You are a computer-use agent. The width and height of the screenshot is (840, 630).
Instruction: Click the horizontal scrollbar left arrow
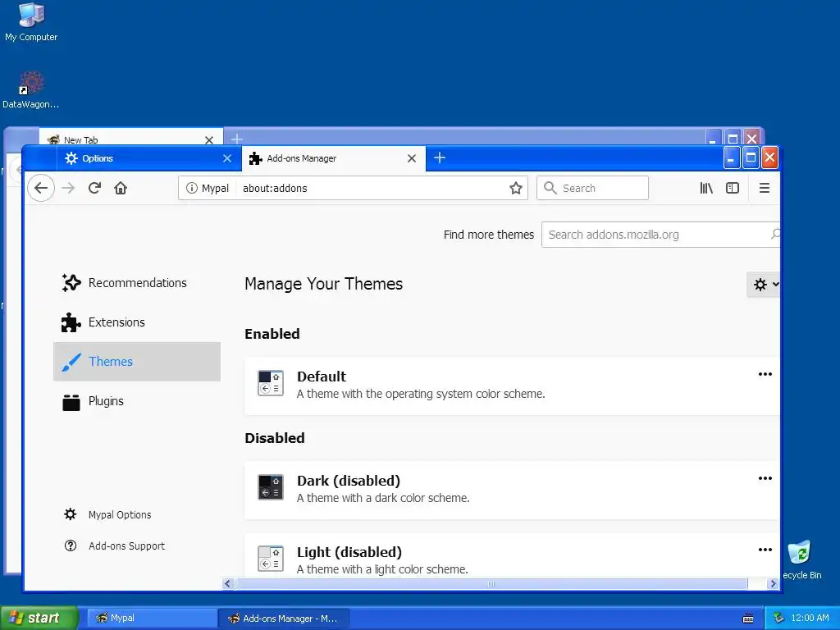coord(228,583)
